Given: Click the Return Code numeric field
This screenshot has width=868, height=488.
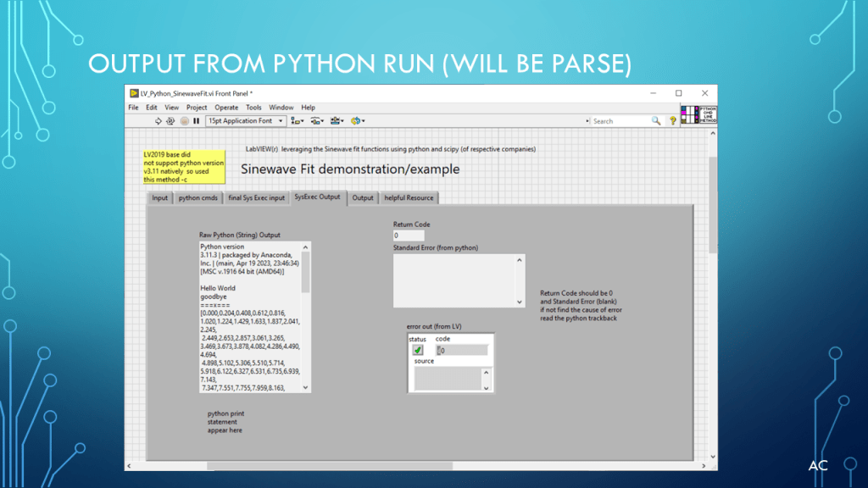Looking at the screenshot, I should click(409, 235).
